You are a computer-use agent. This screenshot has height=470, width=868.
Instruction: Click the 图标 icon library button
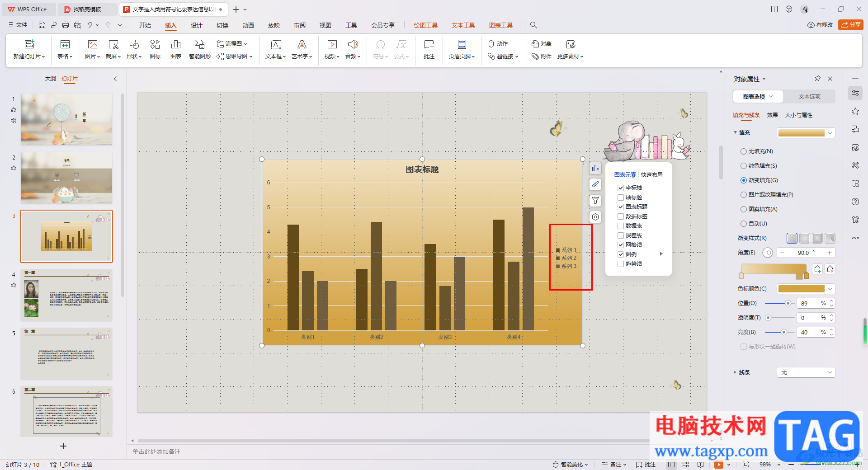[155, 49]
